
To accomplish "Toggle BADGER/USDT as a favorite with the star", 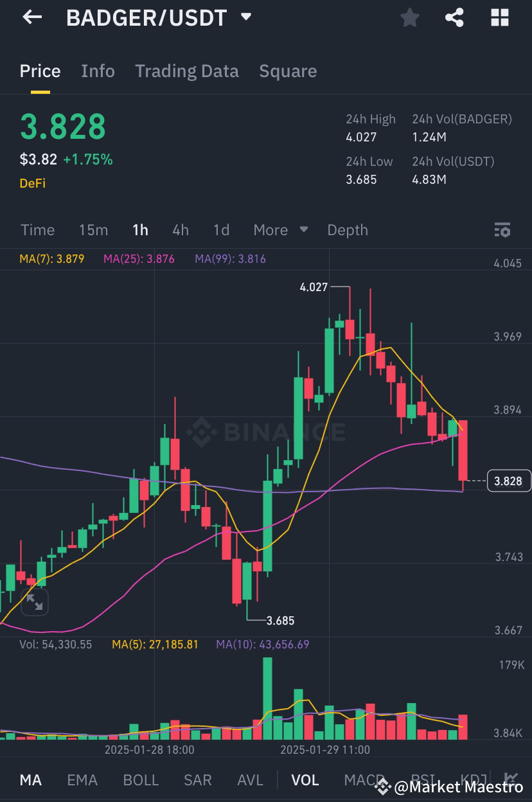I will (409, 17).
